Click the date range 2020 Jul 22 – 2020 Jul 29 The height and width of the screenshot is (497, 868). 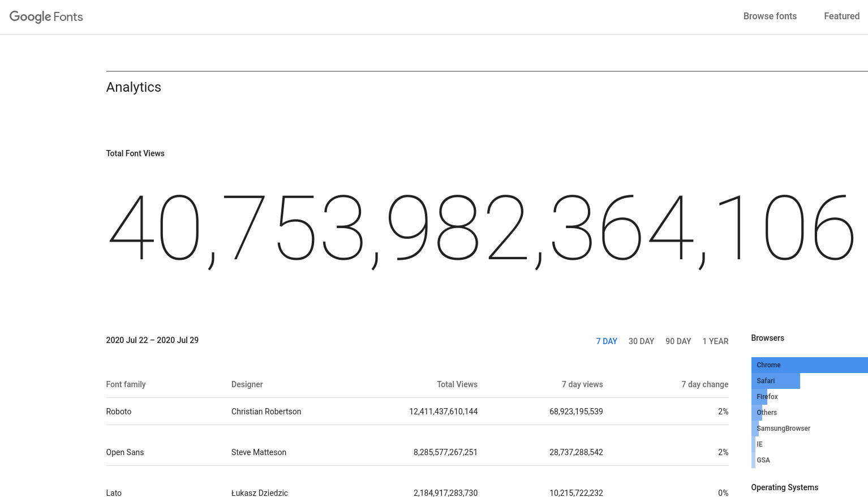152,340
